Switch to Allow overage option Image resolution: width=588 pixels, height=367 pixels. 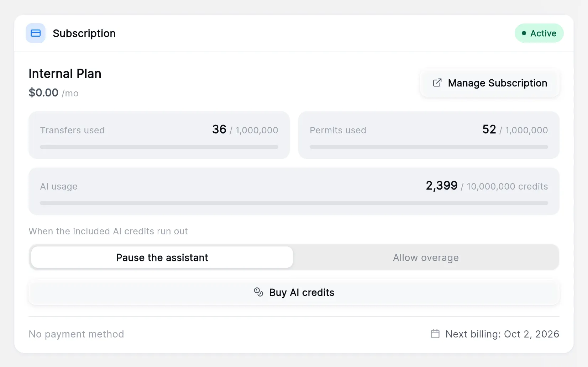(426, 257)
